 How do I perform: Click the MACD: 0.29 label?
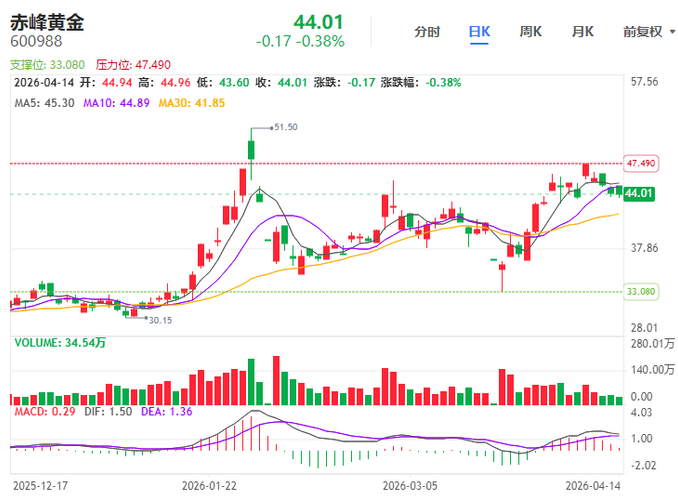tap(45, 411)
